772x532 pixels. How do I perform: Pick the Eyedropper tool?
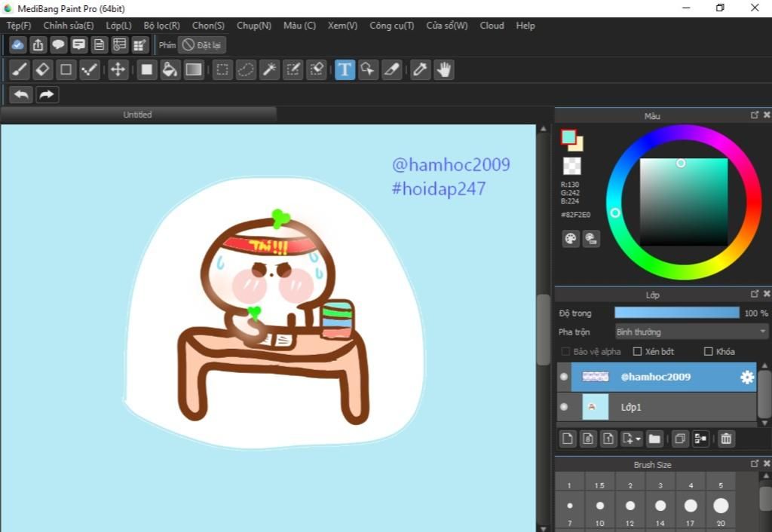420,70
